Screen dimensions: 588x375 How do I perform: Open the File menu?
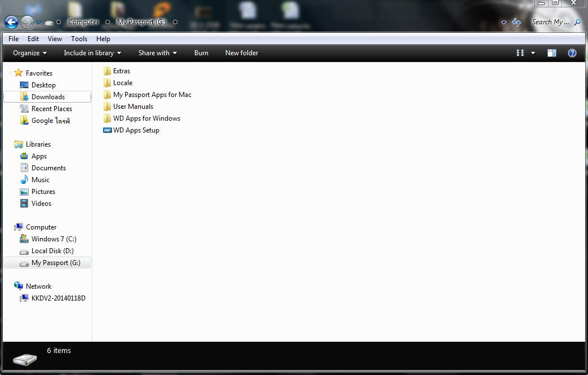pos(14,39)
